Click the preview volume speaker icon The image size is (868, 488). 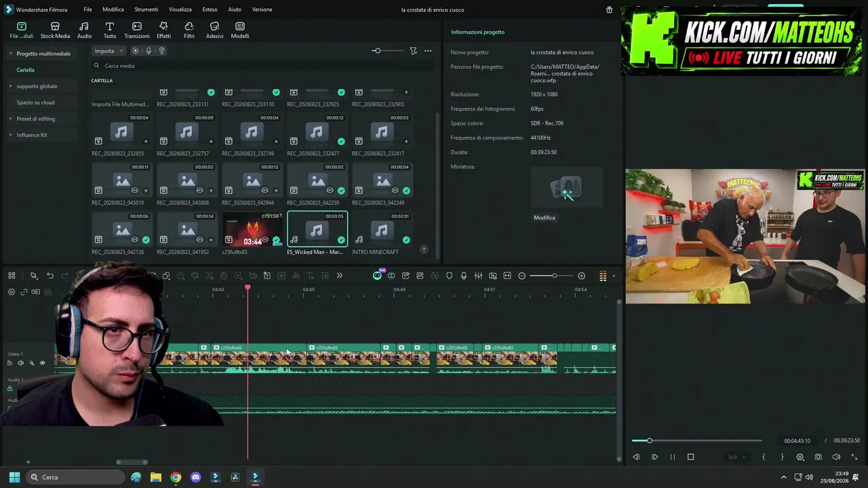[x=836, y=457]
